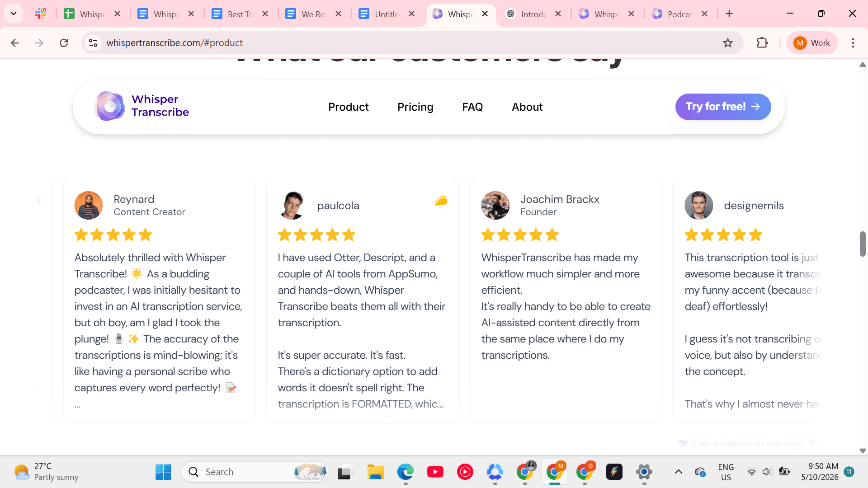Open the volume speaker tray icon

(767, 472)
